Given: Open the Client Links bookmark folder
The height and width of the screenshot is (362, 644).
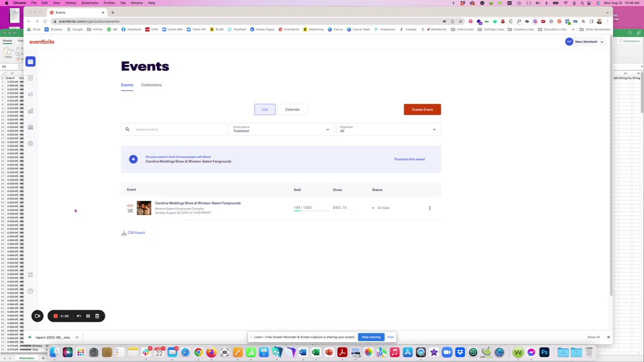Looking at the screenshot, I should pyautogui.click(x=462, y=29).
